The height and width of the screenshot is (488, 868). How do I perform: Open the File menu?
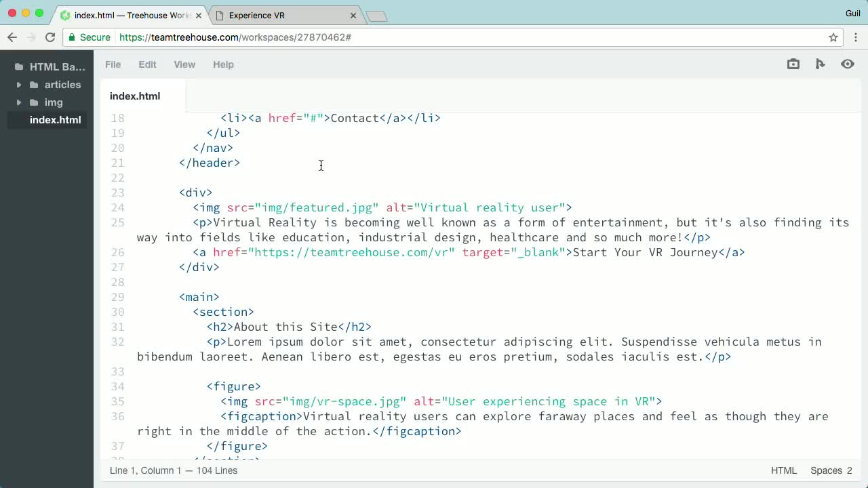113,64
